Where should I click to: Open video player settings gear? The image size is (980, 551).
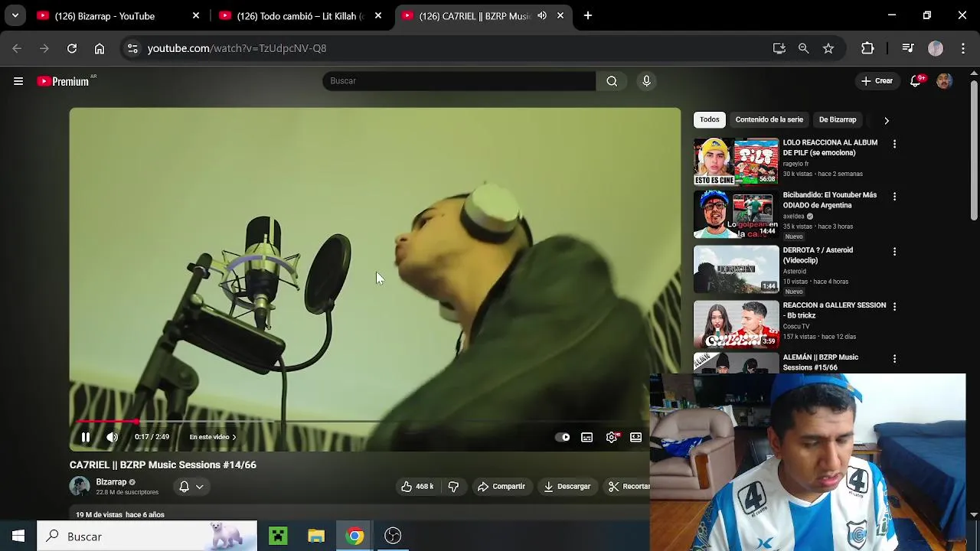[x=612, y=437]
